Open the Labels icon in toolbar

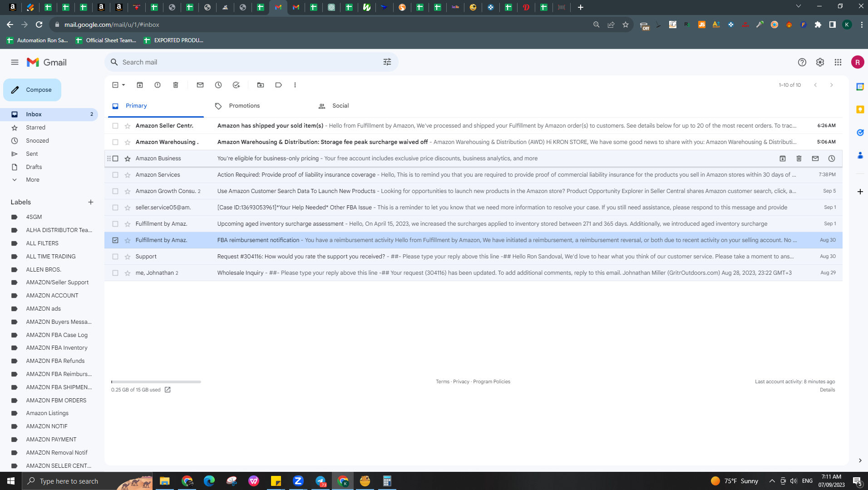pyautogui.click(x=279, y=85)
